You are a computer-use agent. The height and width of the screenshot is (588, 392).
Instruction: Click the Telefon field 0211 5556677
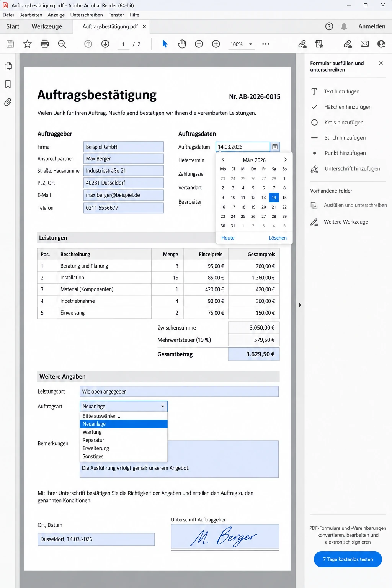point(124,208)
